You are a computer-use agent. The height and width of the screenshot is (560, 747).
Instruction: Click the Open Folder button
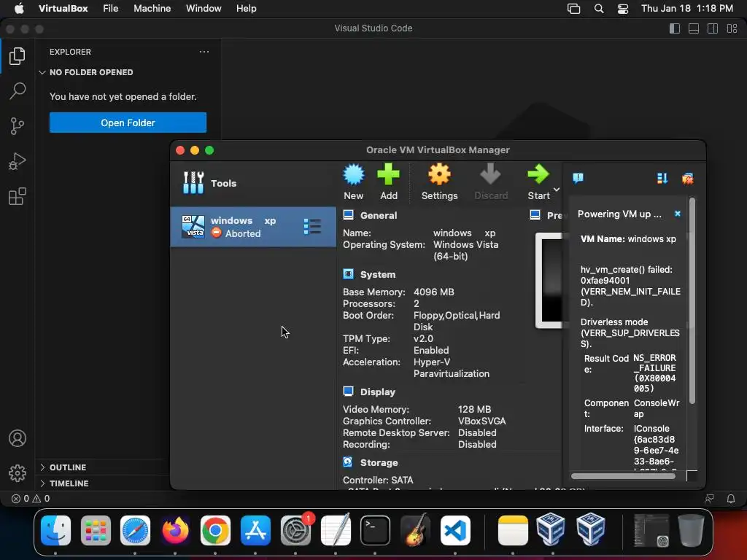(x=128, y=122)
